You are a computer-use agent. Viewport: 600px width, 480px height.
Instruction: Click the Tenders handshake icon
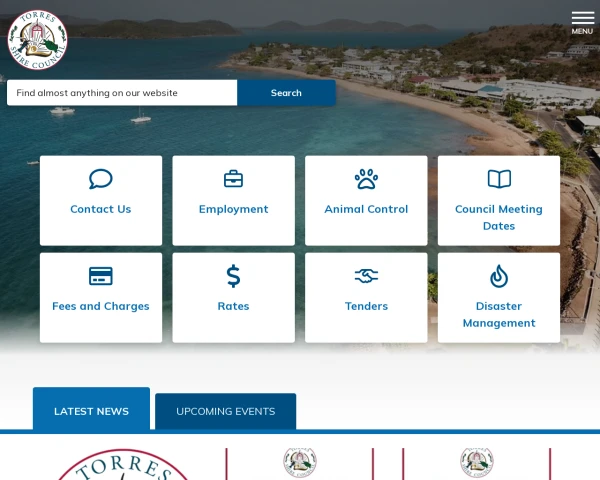click(366, 276)
